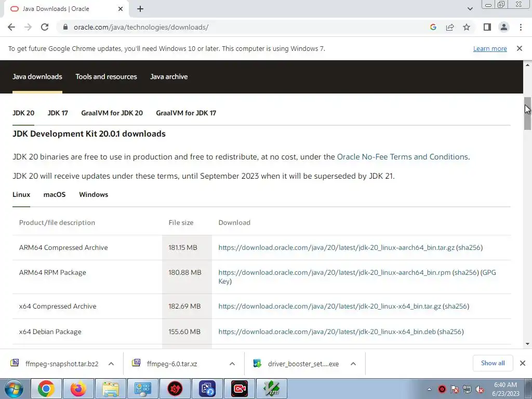Reload the Oracle downloads page
Viewport: 532px width, 399px height.
[x=45, y=27]
